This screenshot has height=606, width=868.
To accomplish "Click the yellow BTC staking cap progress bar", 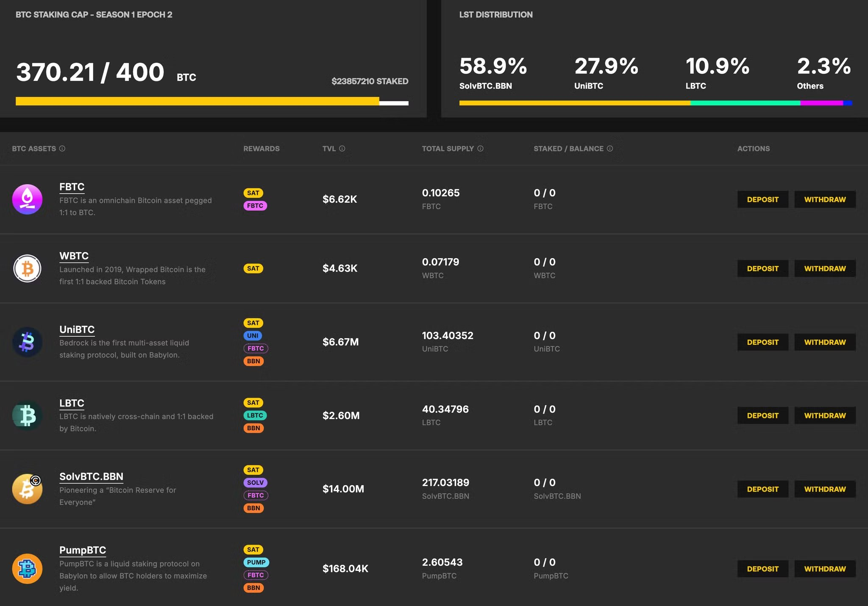I will 197,101.
